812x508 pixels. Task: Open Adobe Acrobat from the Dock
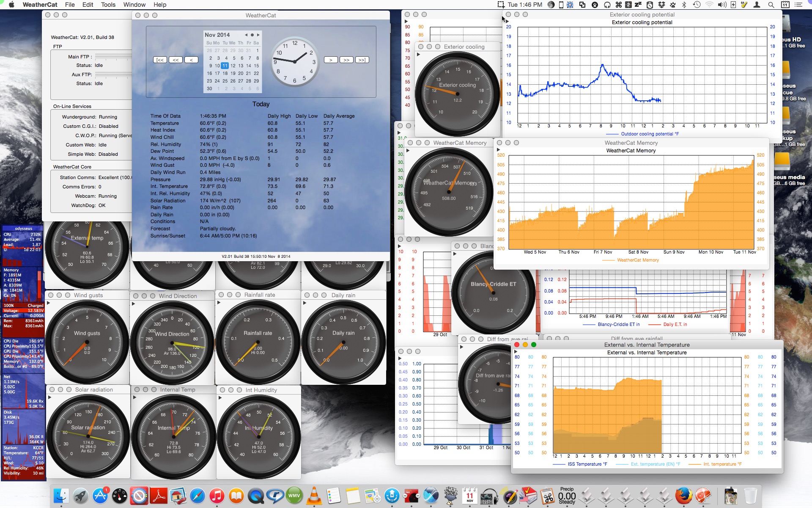(x=159, y=496)
